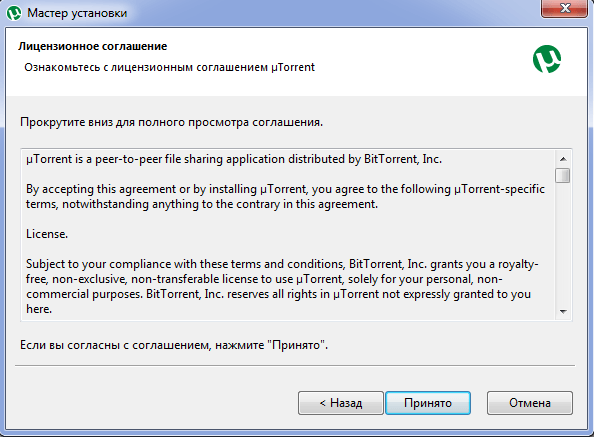
Task: Click the scrollbar track below the thumb
Action: 563,243
